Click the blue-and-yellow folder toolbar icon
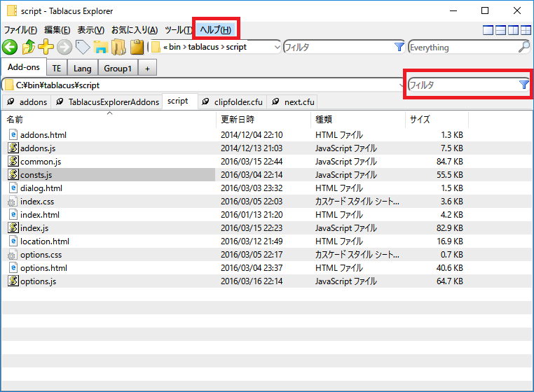Viewport: 534px width, 392px height. click(x=101, y=47)
